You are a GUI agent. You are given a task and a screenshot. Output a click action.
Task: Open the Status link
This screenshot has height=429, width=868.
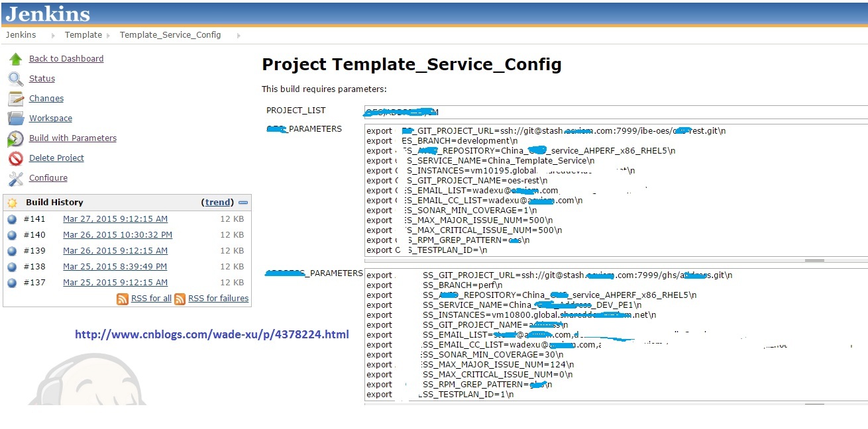pyautogui.click(x=42, y=79)
